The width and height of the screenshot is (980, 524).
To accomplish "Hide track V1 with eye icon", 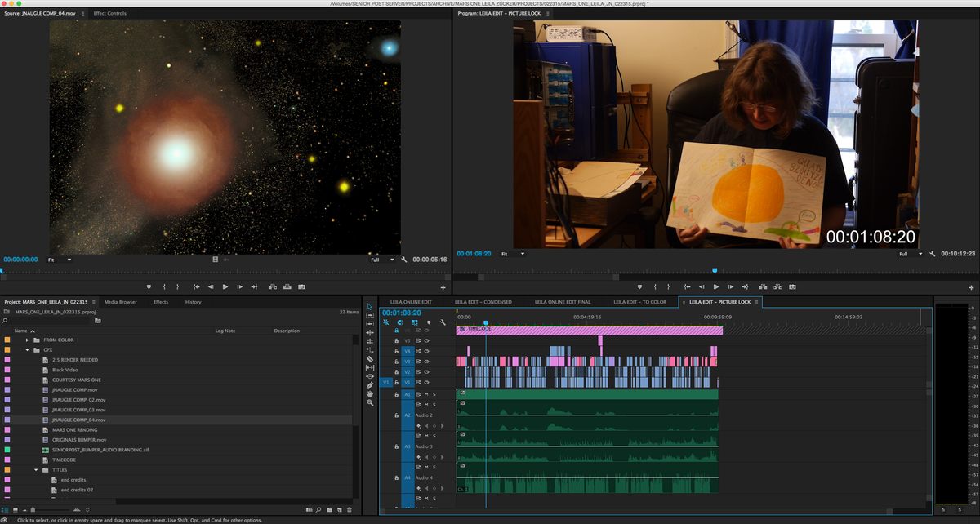I will tap(426, 382).
